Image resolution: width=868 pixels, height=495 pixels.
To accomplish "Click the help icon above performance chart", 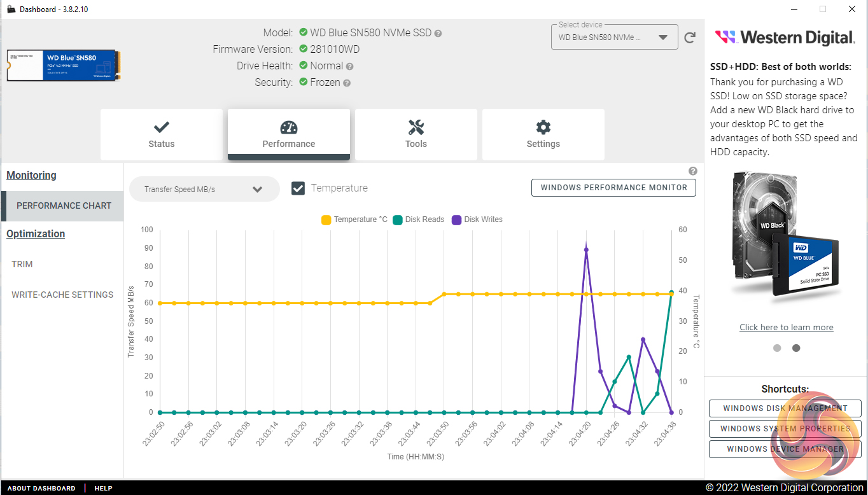I will [x=693, y=171].
